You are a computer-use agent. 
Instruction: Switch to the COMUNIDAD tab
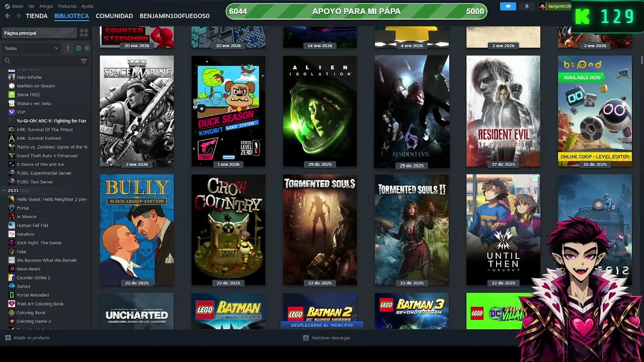pyautogui.click(x=114, y=16)
